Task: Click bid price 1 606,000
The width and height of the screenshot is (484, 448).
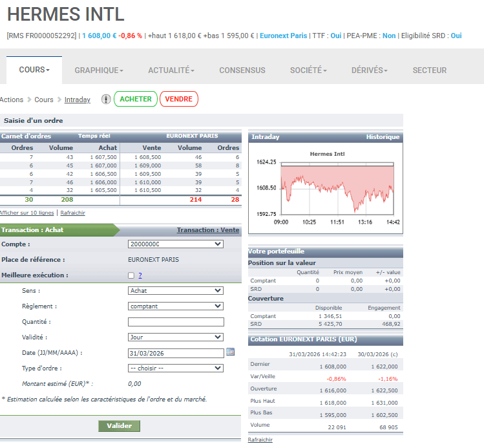Action: click(x=103, y=182)
